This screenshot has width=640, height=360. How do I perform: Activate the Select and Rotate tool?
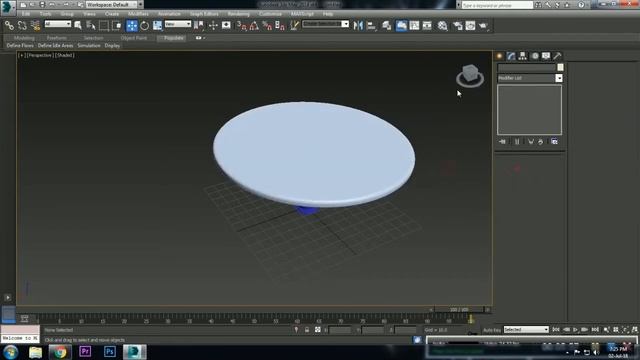[144, 26]
